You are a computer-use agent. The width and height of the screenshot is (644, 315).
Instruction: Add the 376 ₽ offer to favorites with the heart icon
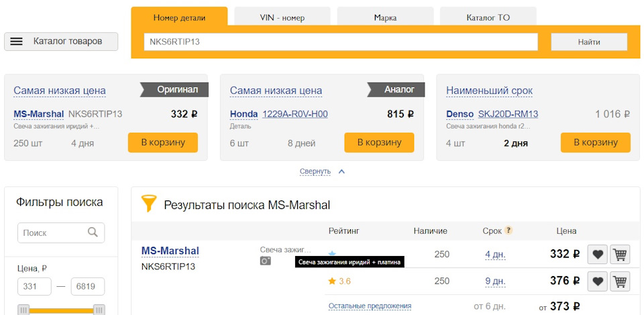[x=598, y=281]
